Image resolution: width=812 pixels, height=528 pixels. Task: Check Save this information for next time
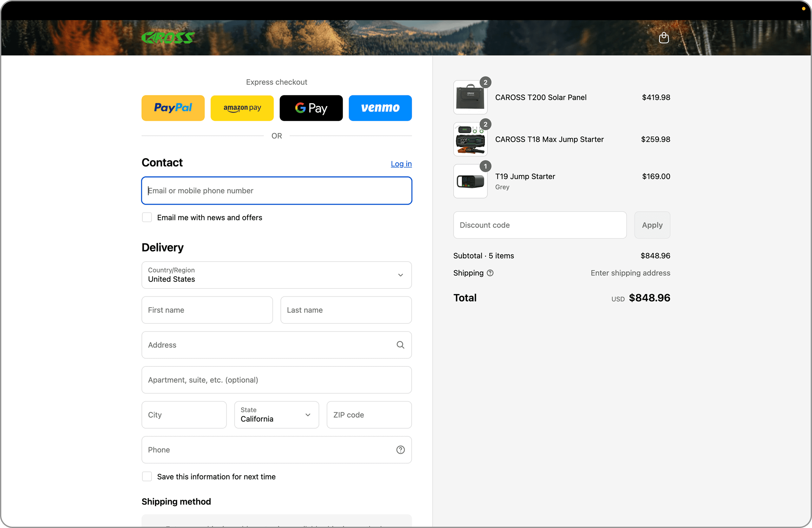147,477
